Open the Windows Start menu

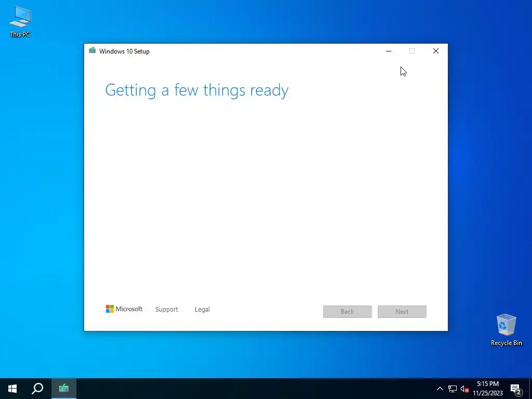click(x=12, y=389)
